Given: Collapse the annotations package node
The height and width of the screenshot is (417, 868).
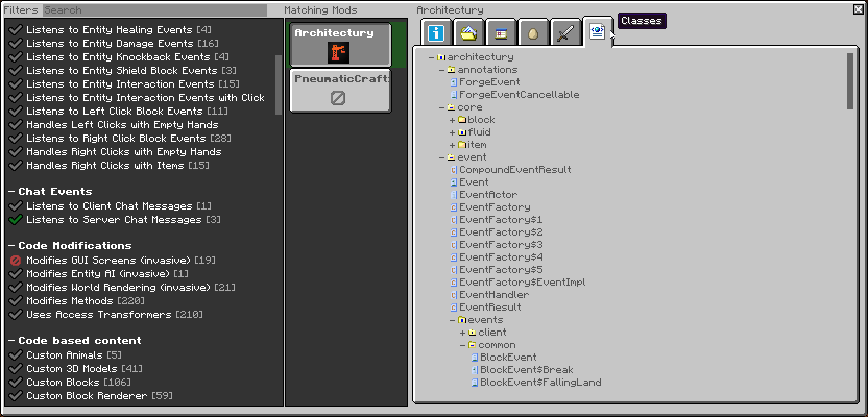Looking at the screenshot, I should pyautogui.click(x=442, y=70).
